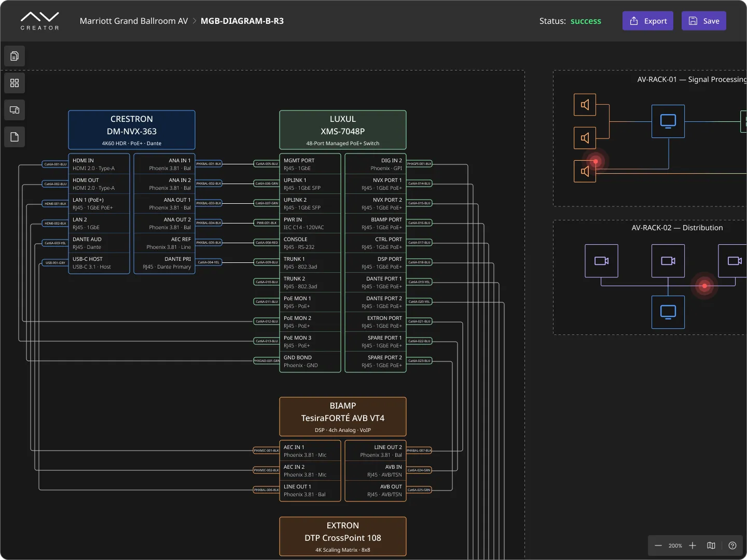Go to Marriott Grand Ballroom AV project

click(x=134, y=21)
